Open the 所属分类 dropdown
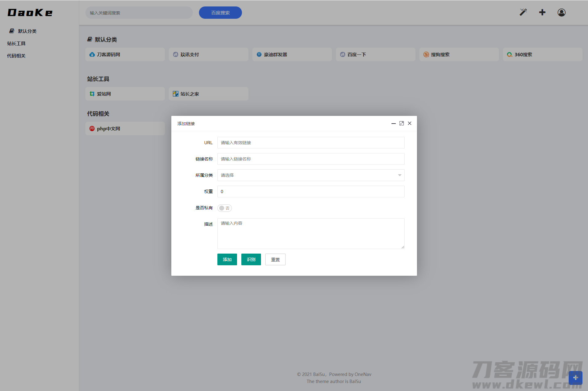Viewport: 588px width, 391px height. (311, 175)
